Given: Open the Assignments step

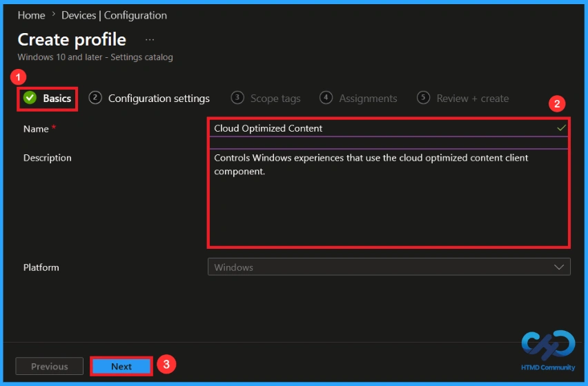Looking at the screenshot, I should (358, 99).
